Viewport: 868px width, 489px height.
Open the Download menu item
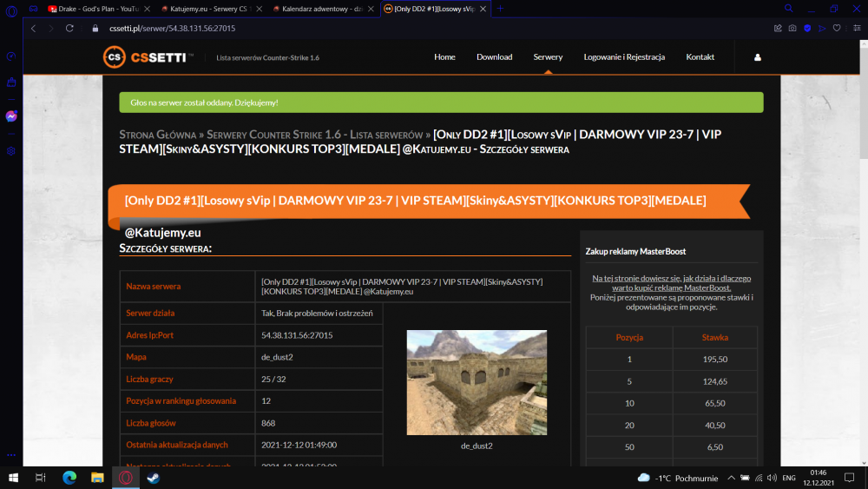coord(495,57)
